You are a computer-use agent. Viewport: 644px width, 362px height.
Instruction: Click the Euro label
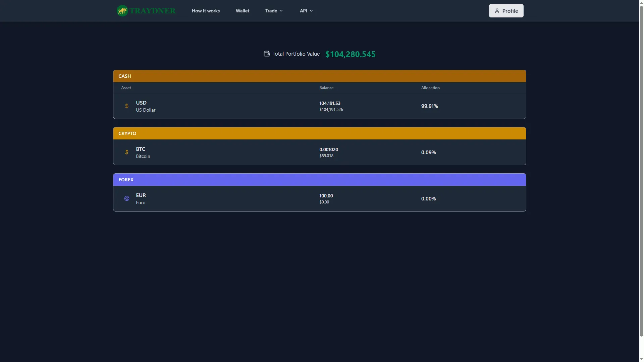click(x=141, y=202)
